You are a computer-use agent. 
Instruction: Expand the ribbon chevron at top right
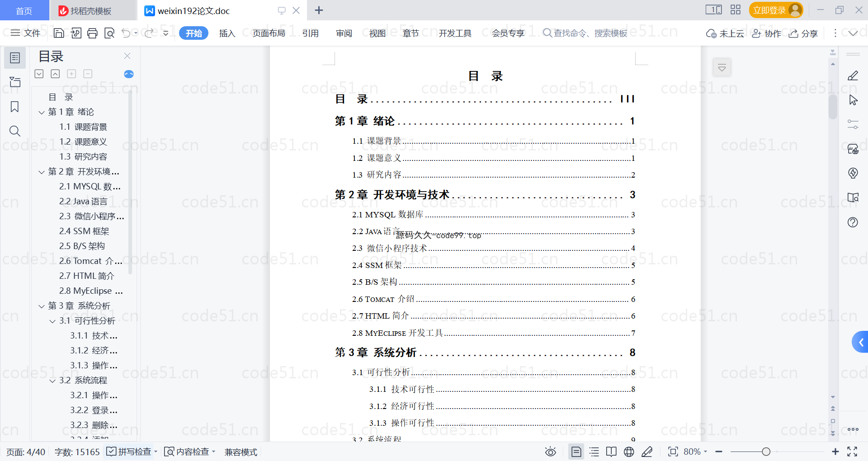tap(853, 33)
